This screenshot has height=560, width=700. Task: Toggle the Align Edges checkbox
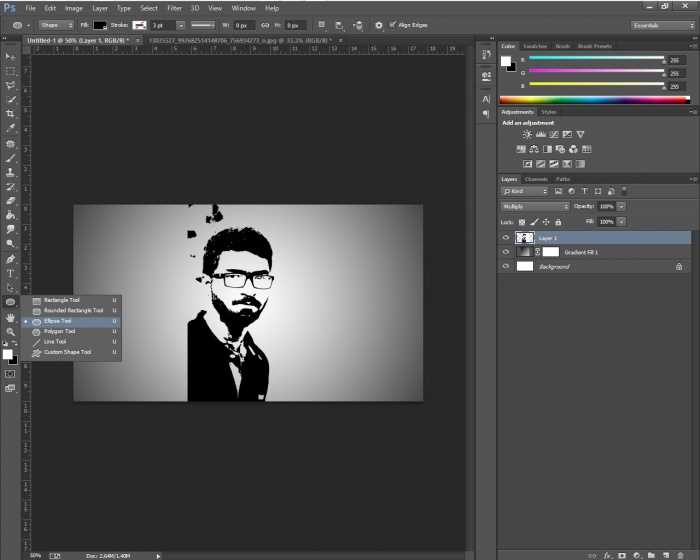[393, 24]
